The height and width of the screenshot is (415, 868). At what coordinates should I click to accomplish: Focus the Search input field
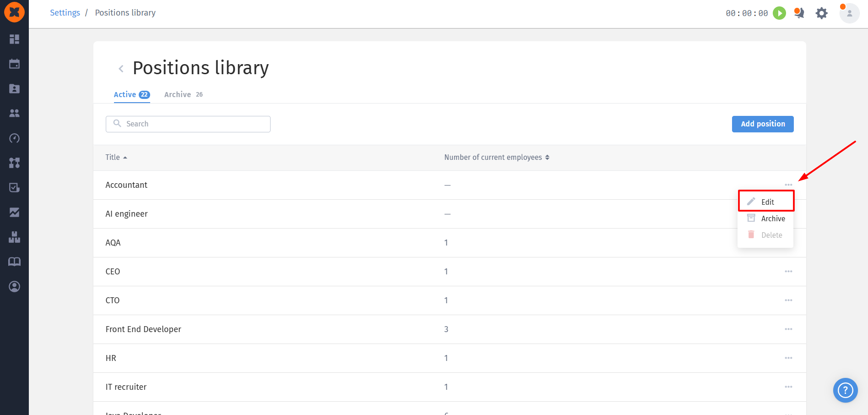coord(188,124)
